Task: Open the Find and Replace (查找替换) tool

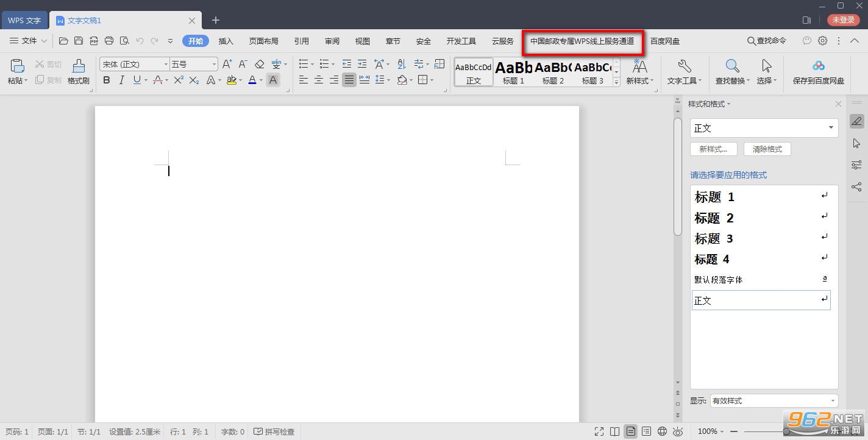Action: click(732, 71)
